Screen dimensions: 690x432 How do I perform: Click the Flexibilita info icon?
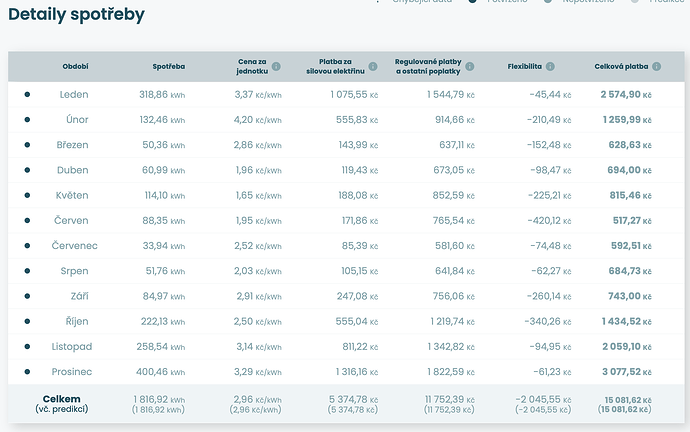pyautogui.click(x=552, y=67)
